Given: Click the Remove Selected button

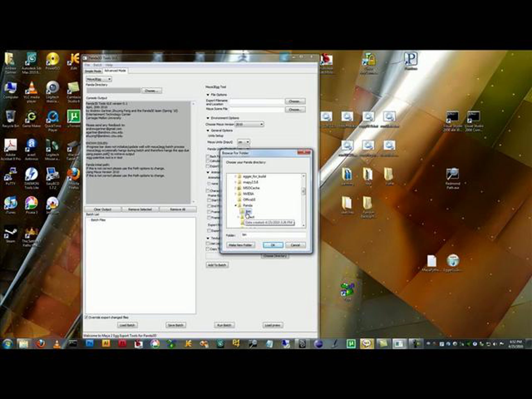Looking at the screenshot, I should pos(140,209).
